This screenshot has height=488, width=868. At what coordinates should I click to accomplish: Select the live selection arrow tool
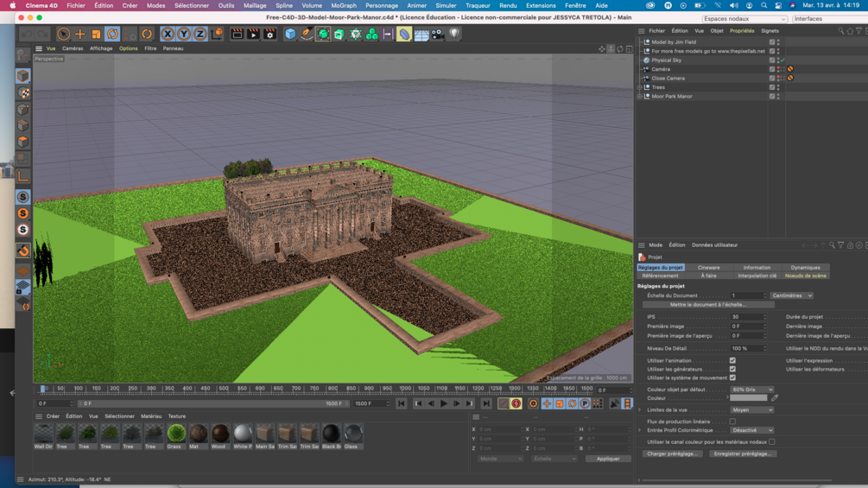coord(64,35)
